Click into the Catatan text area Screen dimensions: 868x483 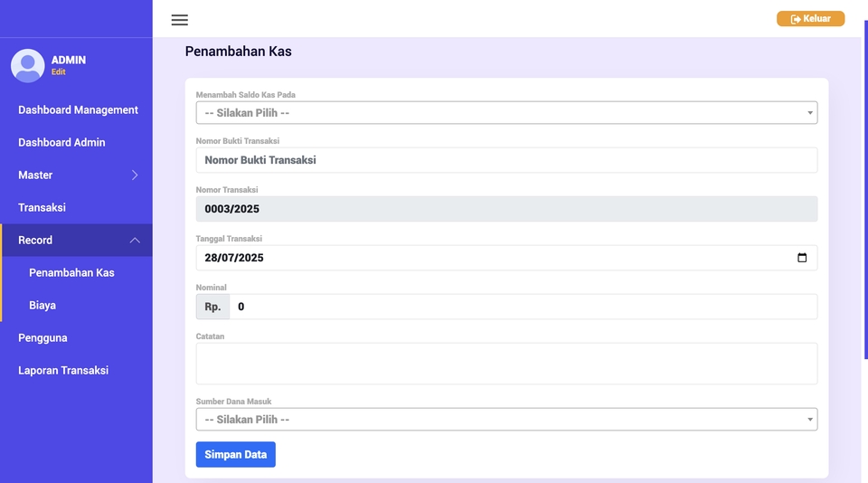(506, 364)
